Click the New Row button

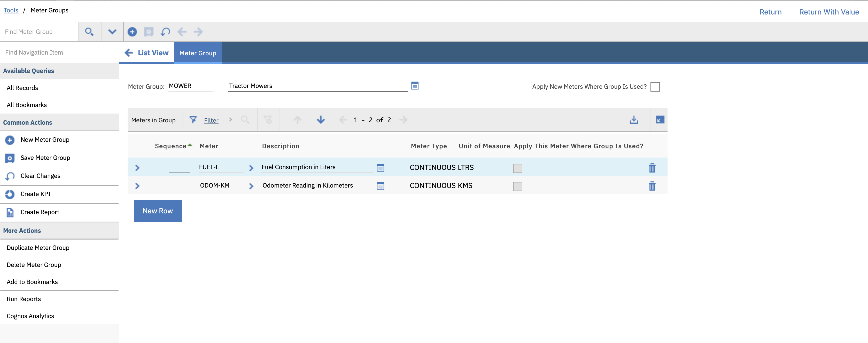[158, 211]
